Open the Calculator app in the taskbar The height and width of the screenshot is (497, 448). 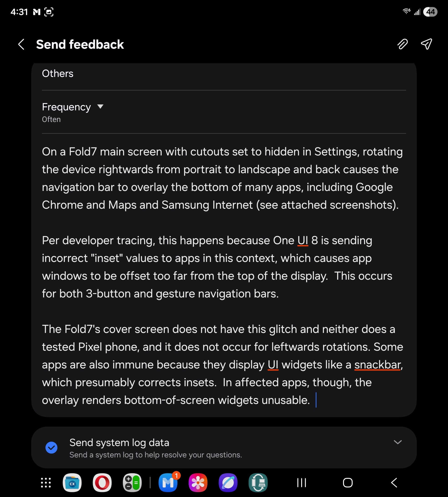132,483
